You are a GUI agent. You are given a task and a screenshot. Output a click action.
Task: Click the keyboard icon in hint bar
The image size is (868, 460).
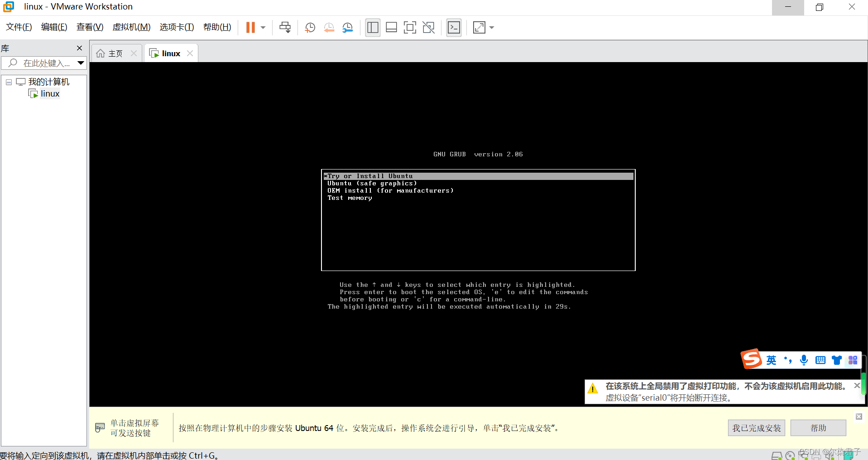click(100, 428)
